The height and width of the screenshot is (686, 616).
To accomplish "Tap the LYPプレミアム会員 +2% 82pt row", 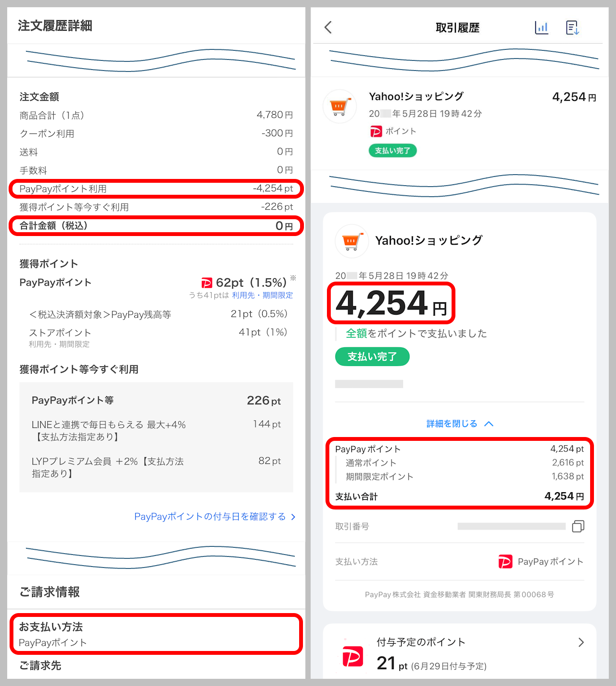I will coord(156,467).
